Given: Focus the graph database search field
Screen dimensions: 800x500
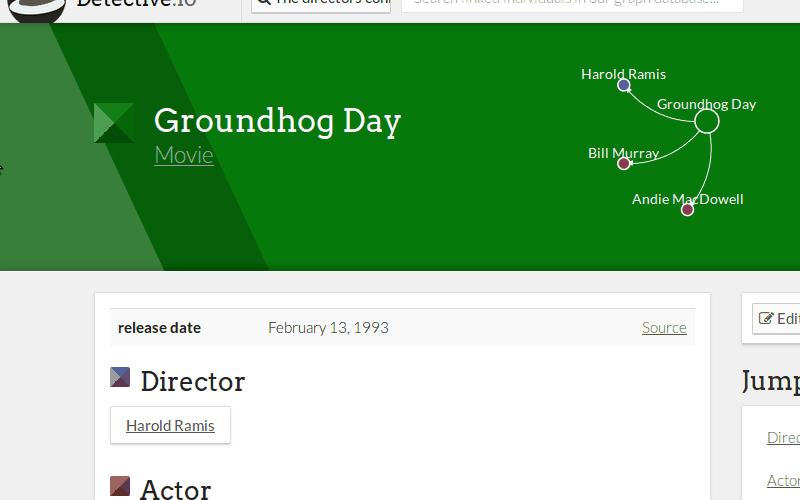Looking at the screenshot, I should (572, 4).
